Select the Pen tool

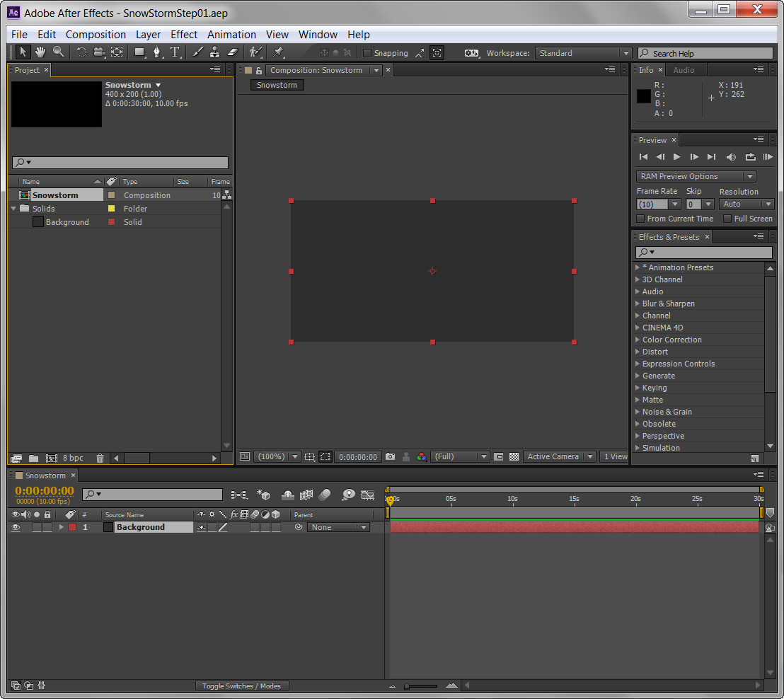click(157, 52)
